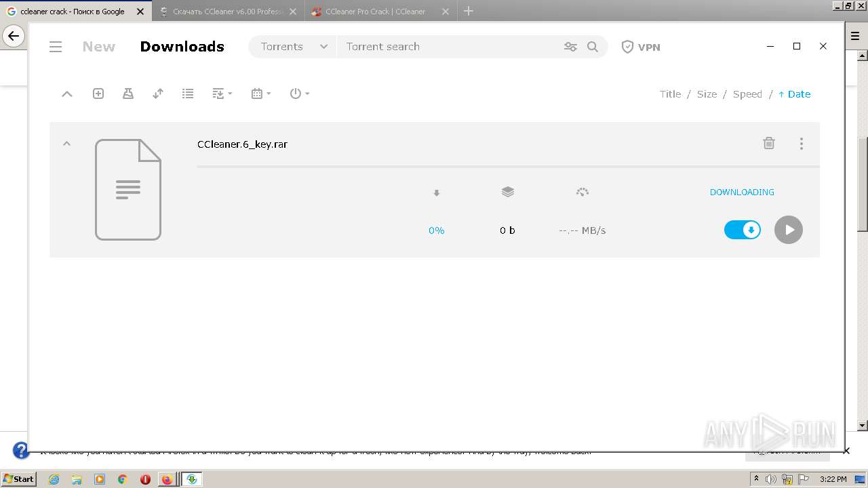Click the list view icon

point(188,94)
